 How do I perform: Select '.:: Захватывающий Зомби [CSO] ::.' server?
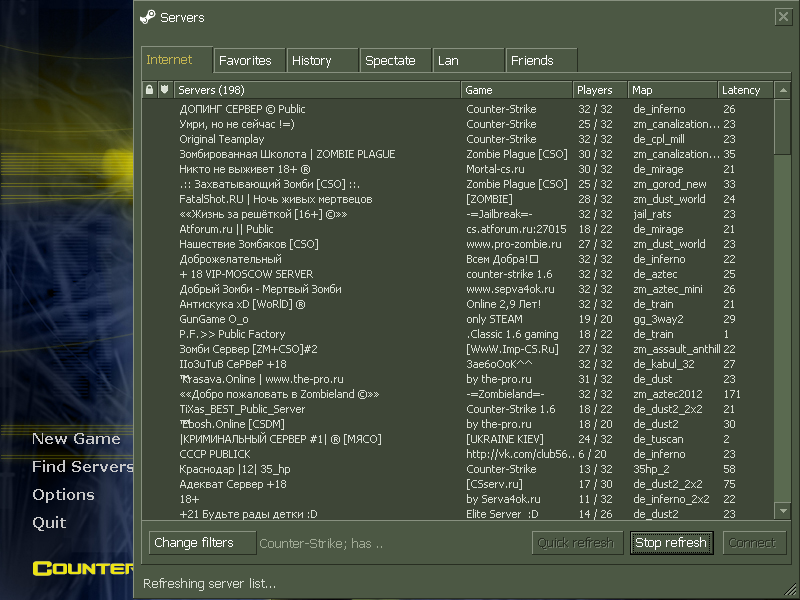click(x=458, y=184)
